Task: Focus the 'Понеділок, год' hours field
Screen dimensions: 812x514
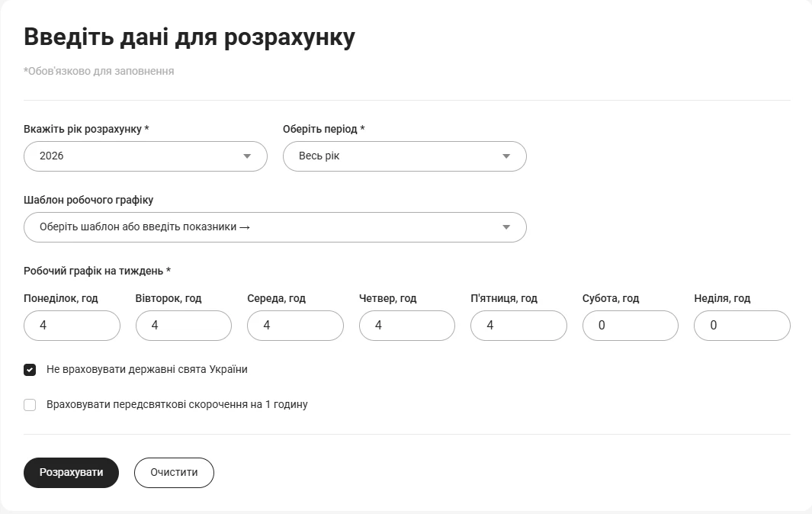Action: [x=72, y=326]
